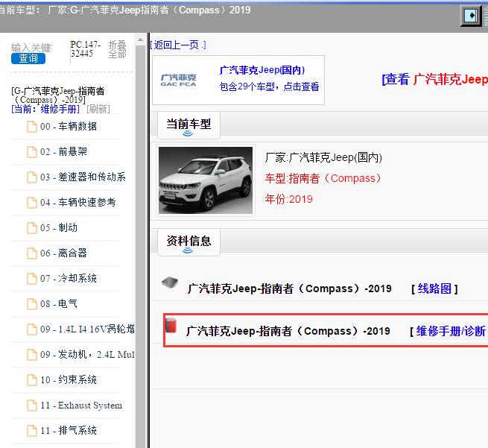Viewport: 488px width, 448px height.
Task: Click the 厂家:广汽菲克Jeep(国内) text
Action: [323, 157]
